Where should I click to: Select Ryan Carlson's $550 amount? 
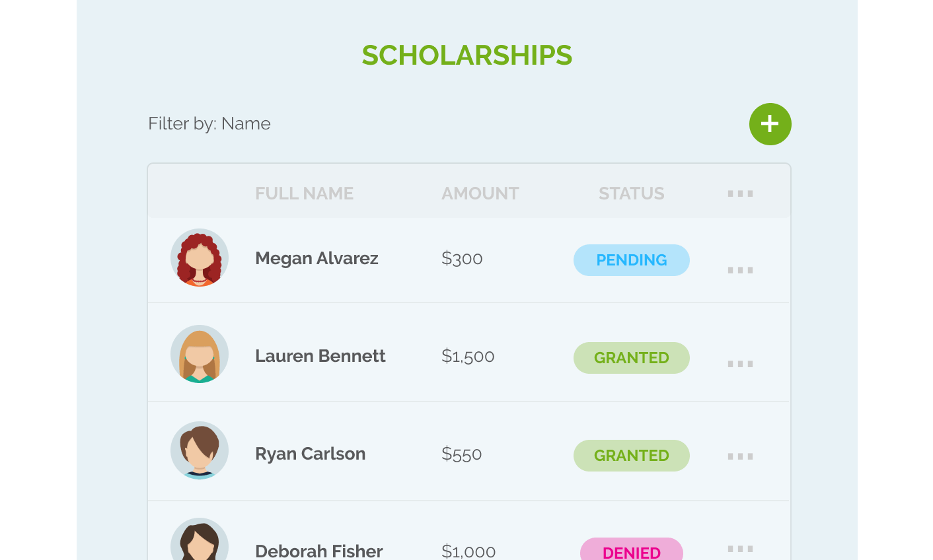coord(461,454)
